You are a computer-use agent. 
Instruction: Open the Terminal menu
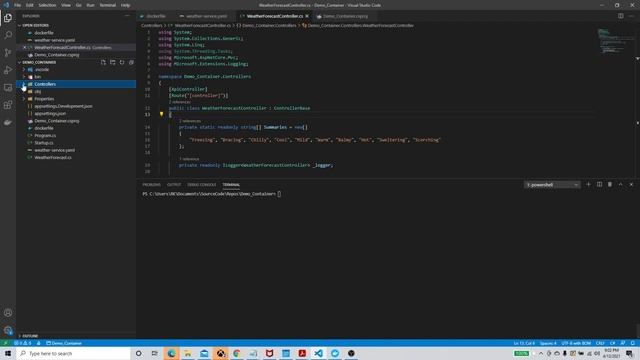[x=108, y=5]
